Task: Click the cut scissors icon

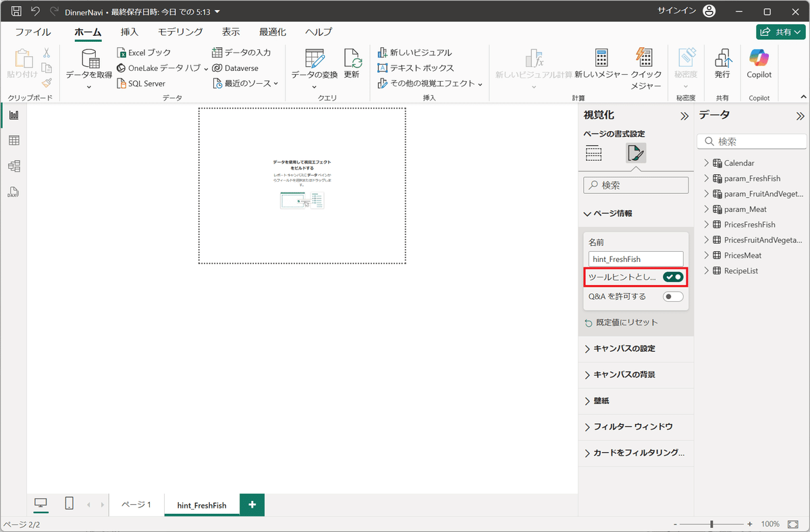Action: coord(47,53)
